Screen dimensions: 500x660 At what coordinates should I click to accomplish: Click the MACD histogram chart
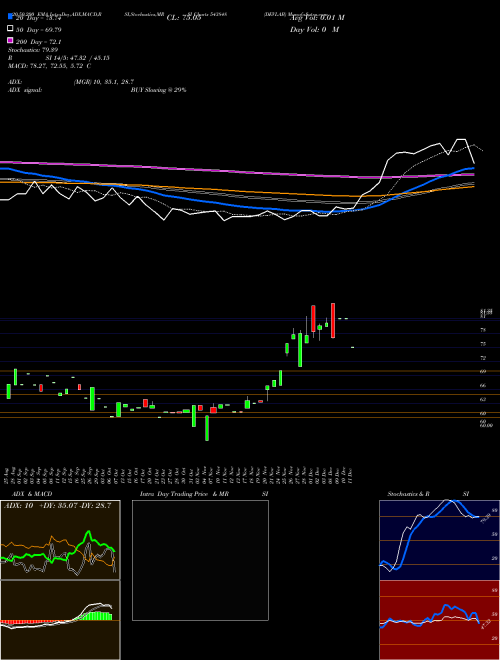pos(60,620)
